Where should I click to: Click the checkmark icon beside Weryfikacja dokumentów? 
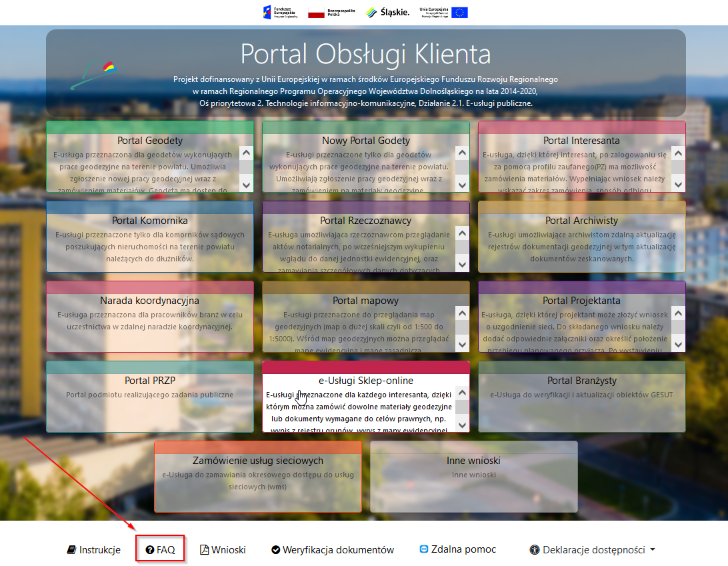pyautogui.click(x=276, y=550)
